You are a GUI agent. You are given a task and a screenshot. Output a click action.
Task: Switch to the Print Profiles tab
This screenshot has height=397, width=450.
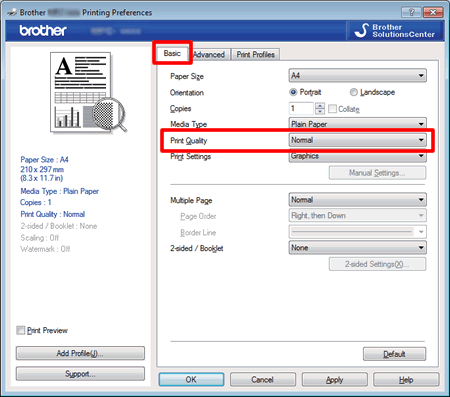[256, 54]
